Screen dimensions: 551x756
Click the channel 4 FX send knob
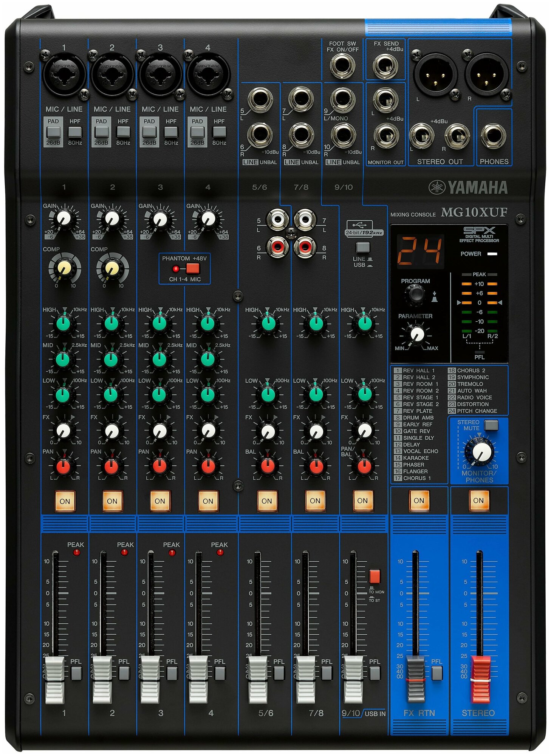(x=208, y=430)
